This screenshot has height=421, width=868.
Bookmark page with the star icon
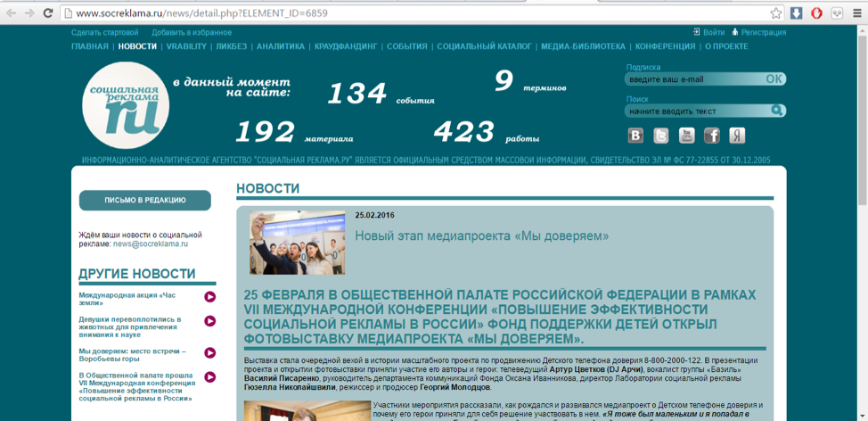coord(777,12)
